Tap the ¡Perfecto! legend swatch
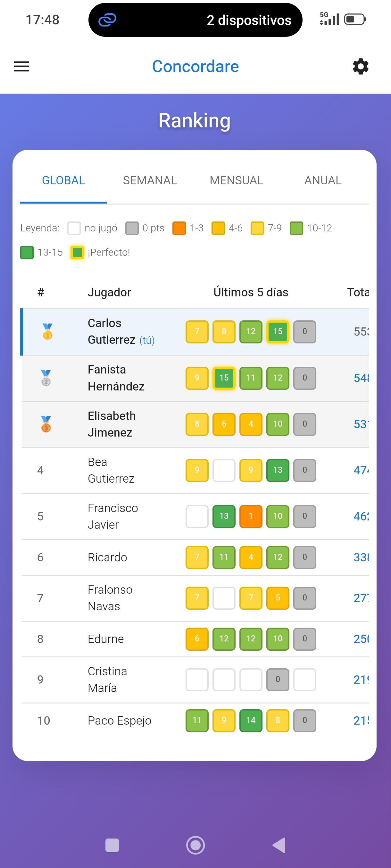 coord(77,253)
